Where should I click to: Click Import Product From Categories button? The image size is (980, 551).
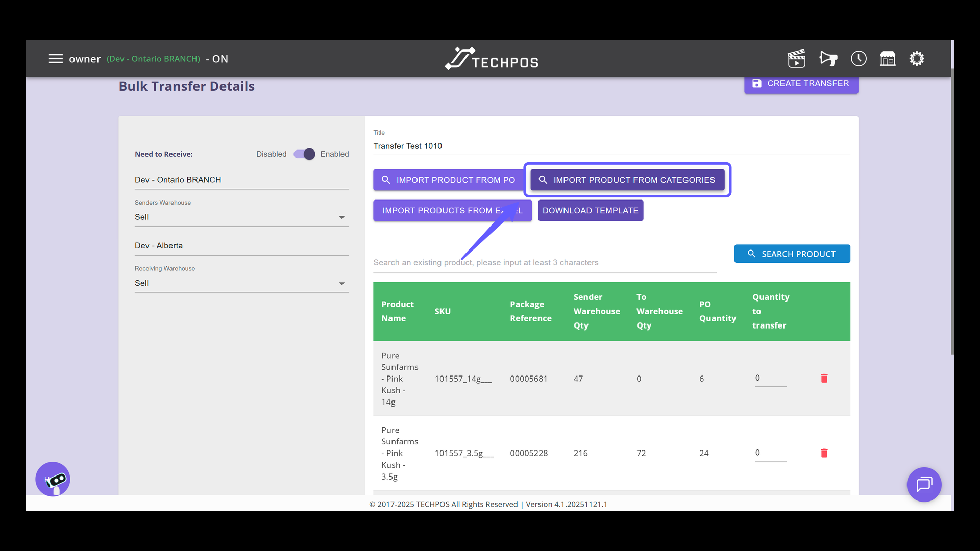coord(627,180)
